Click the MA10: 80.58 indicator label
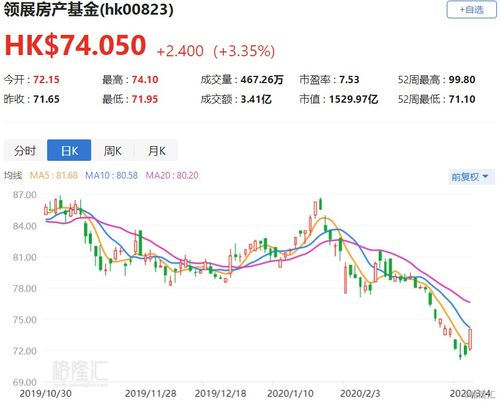 click(111, 175)
